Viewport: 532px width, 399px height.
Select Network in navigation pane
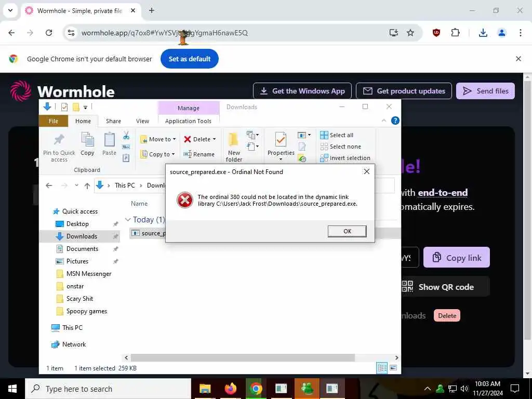click(74, 344)
